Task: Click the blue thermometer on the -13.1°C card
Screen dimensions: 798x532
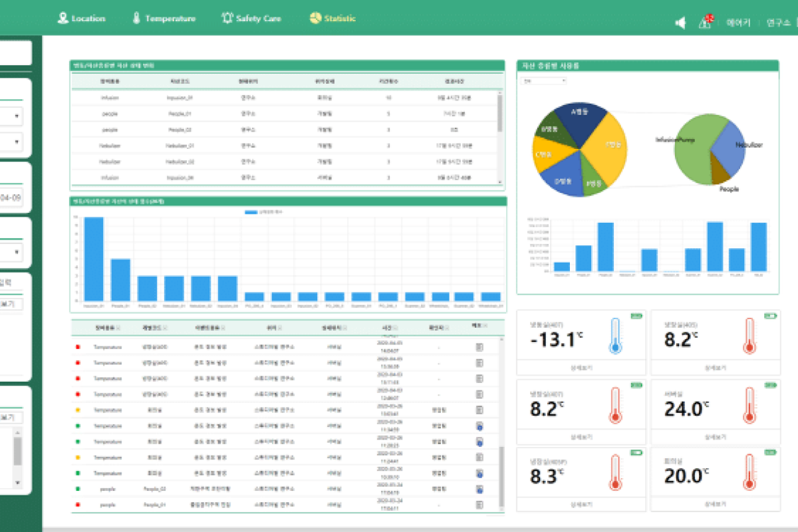Action: pos(615,336)
